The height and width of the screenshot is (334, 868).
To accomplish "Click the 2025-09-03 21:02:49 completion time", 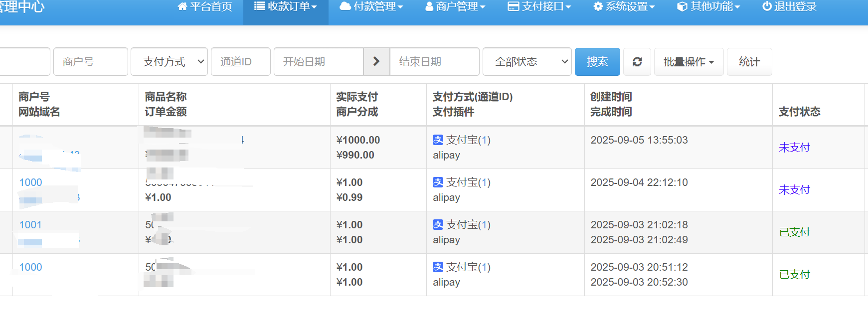I will coord(639,240).
